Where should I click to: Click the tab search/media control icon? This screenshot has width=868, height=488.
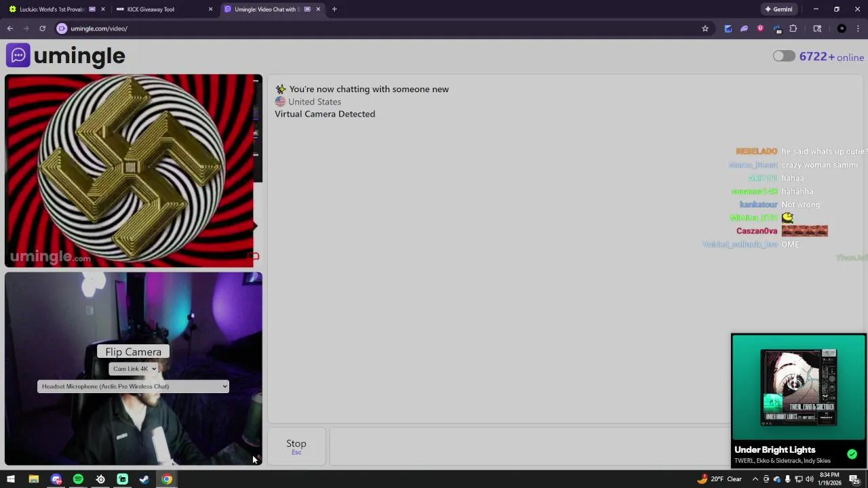[x=817, y=28]
